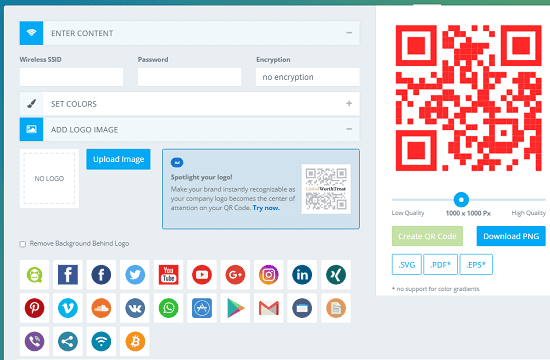Select the YouTube play button logo
The height and width of the screenshot is (360, 550).
[x=202, y=275]
